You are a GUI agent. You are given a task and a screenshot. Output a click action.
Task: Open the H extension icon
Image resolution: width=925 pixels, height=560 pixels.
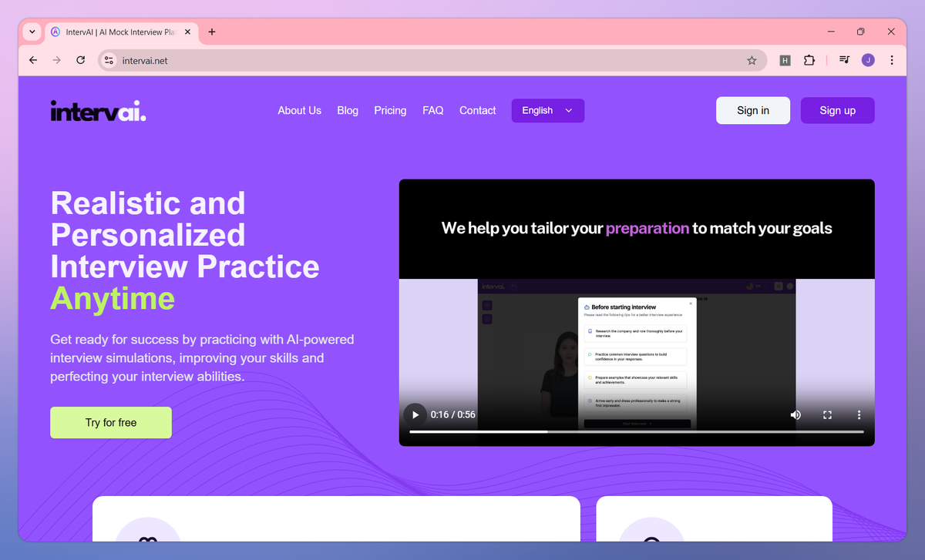(785, 60)
